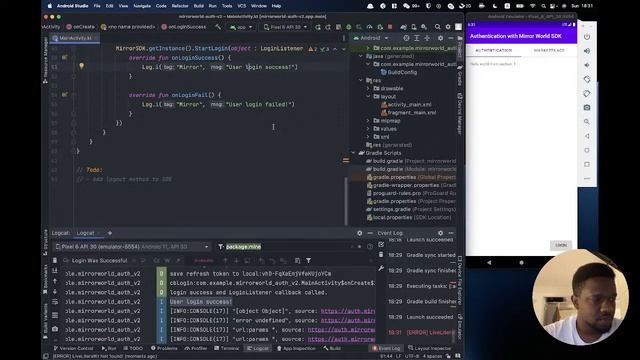This screenshot has height=360, width=640.
Task: Click the Make Project hammer icon
Action: coord(218,27)
